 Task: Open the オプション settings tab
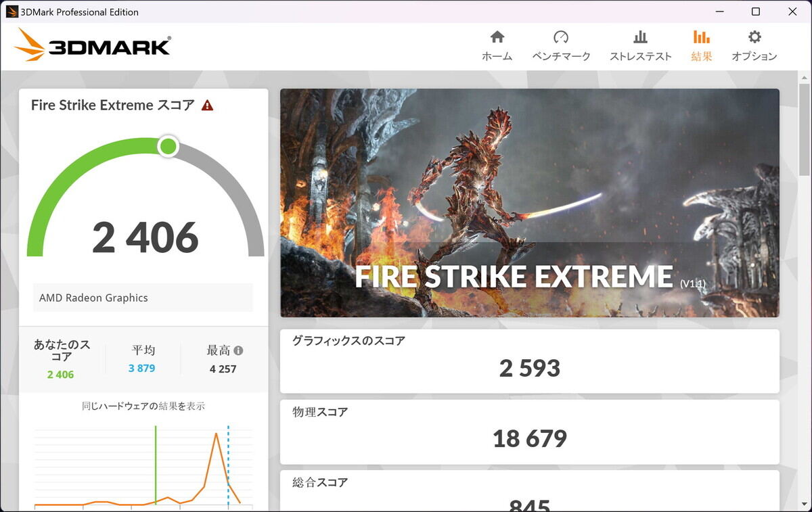(754, 46)
